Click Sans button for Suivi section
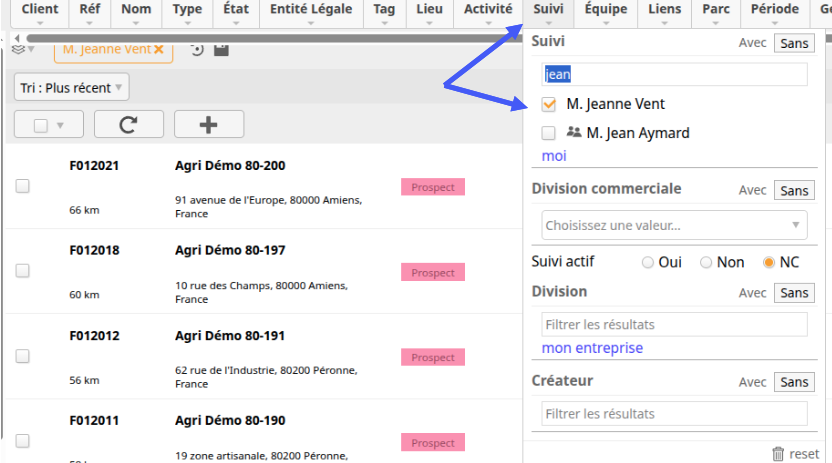The width and height of the screenshot is (832, 463). [x=794, y=43]
